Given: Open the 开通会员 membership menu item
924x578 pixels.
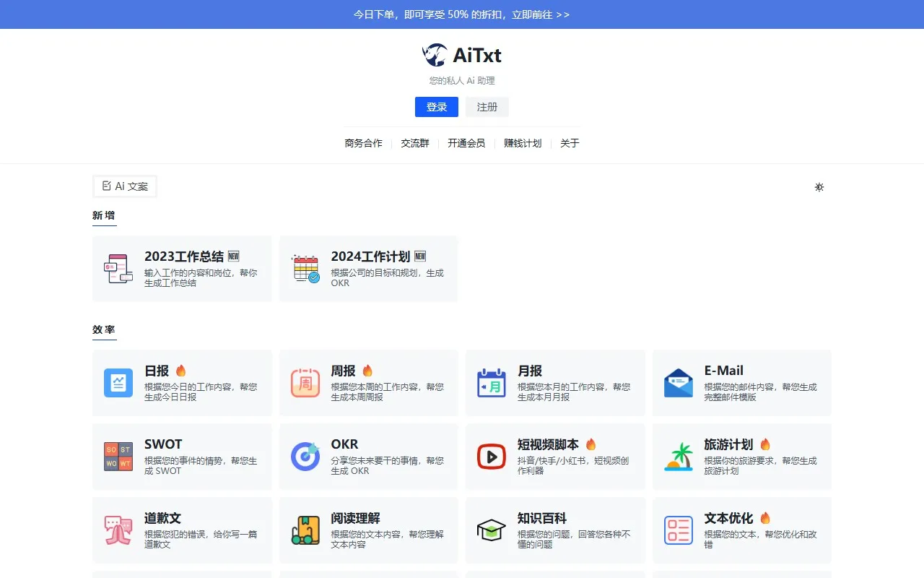Looking at the screenshot, I should click(x=466, y=143).
